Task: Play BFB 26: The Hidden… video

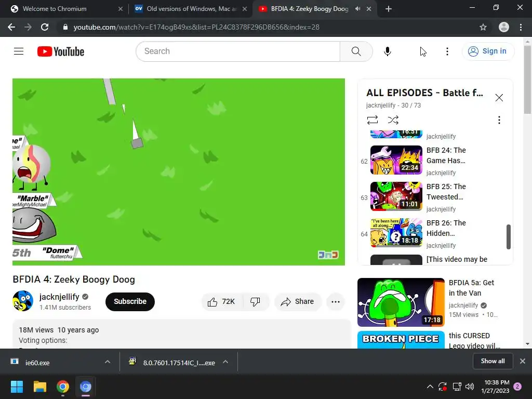Action: tap(396, 232)
